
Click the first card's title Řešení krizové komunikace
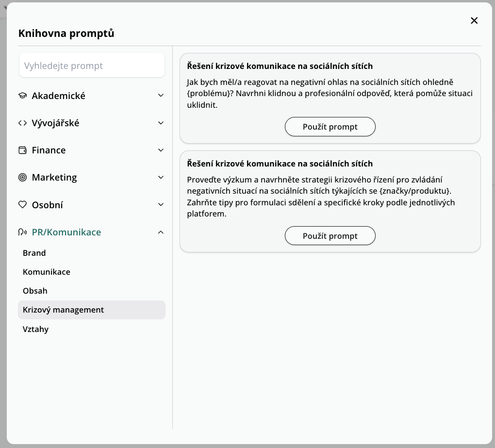click(x=280, y=66)
